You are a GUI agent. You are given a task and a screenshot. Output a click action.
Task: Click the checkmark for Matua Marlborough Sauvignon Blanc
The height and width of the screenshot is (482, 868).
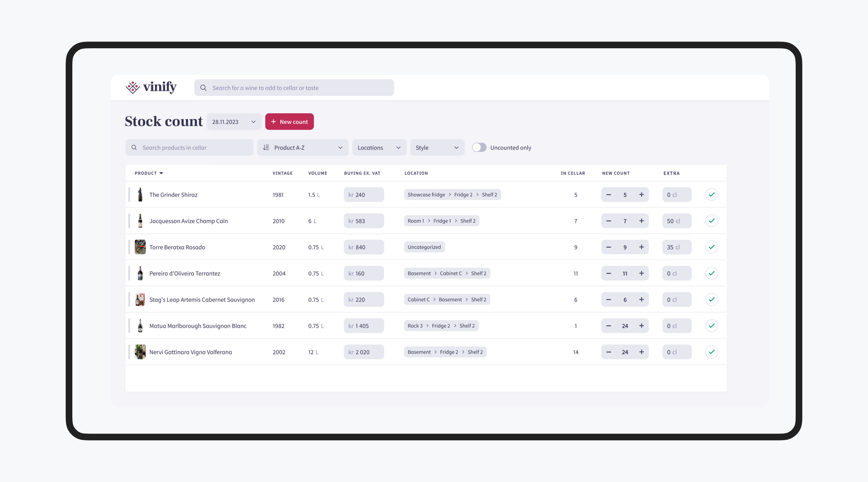pyautogui.click(x=712, y=325)
